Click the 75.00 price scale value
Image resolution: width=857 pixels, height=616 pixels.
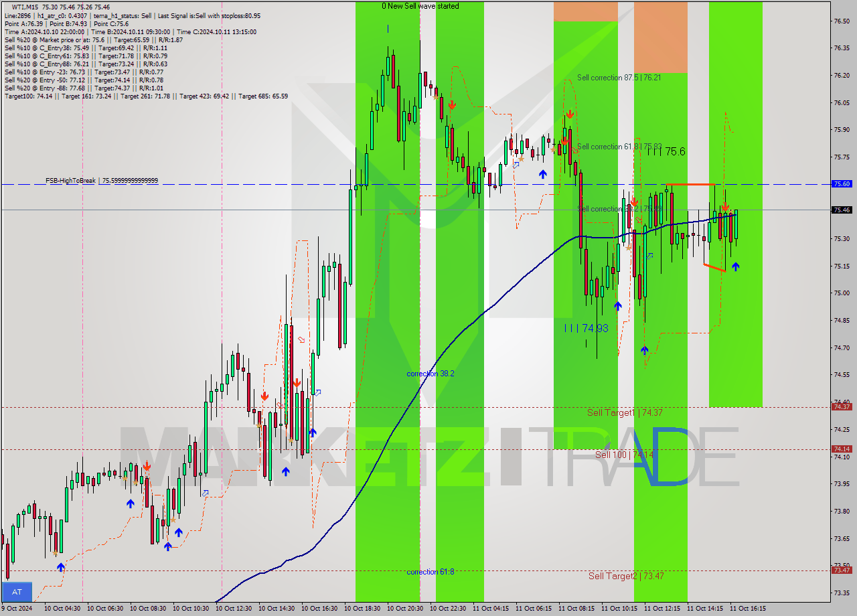pyautogui.click(x=842, y=293)
